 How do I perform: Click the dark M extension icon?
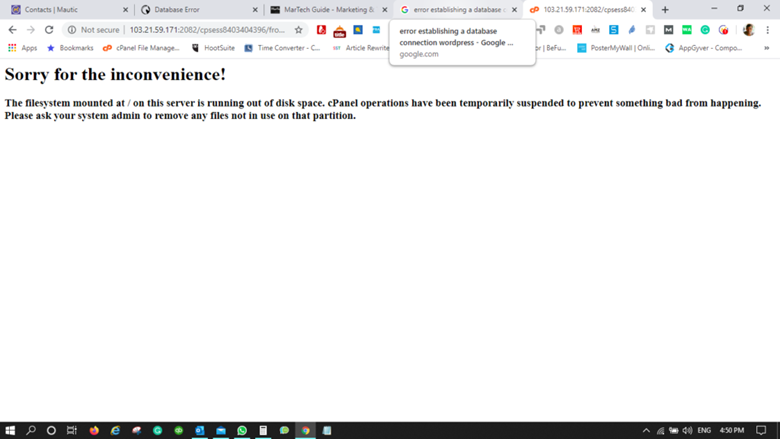(668, 30)
